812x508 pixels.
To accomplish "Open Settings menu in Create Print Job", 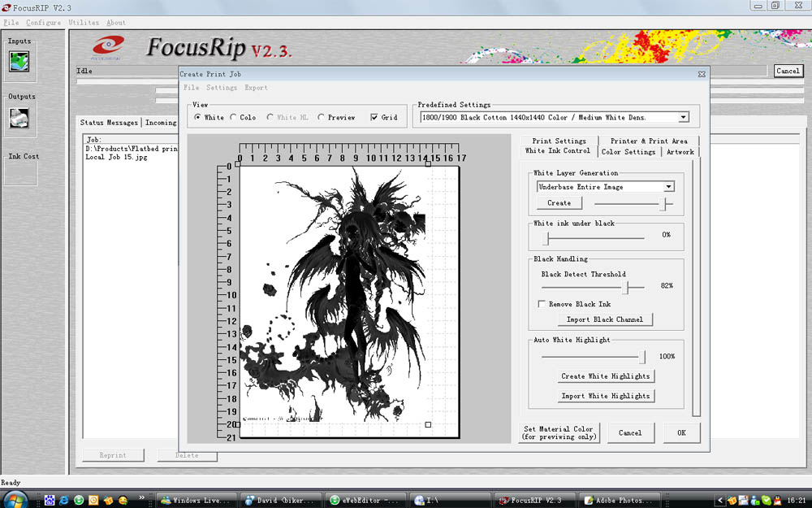I will 222,88.
